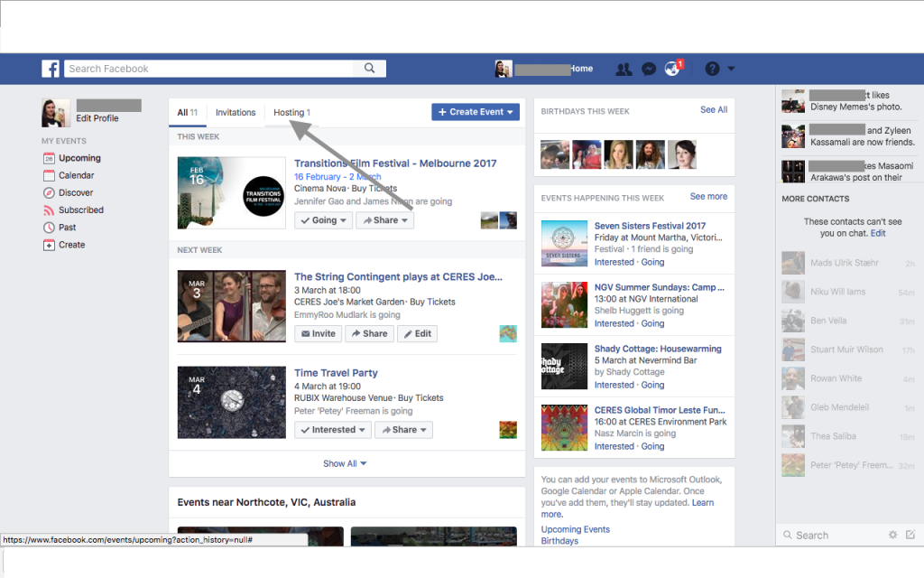This screenshot has height=578, width=924.
Task: Open CERES Global Timor Leste event
Action: (660, 410)
